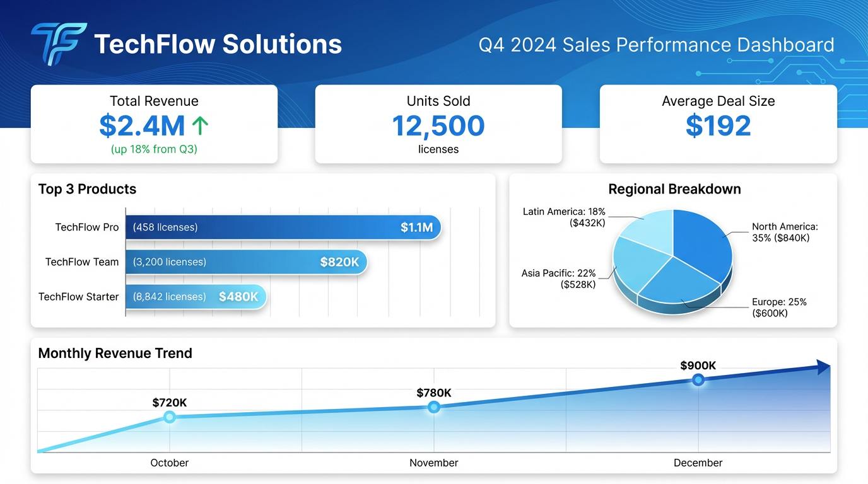Select the November data point marker
Viewport: 868px width, 484px height.
433,408
